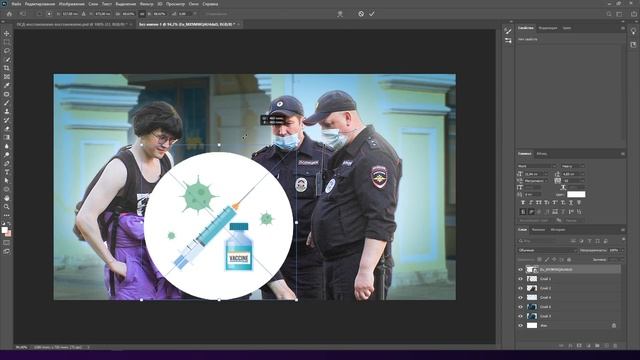
Task: Hide the layer Слой 4
Action: pos(520,298)
